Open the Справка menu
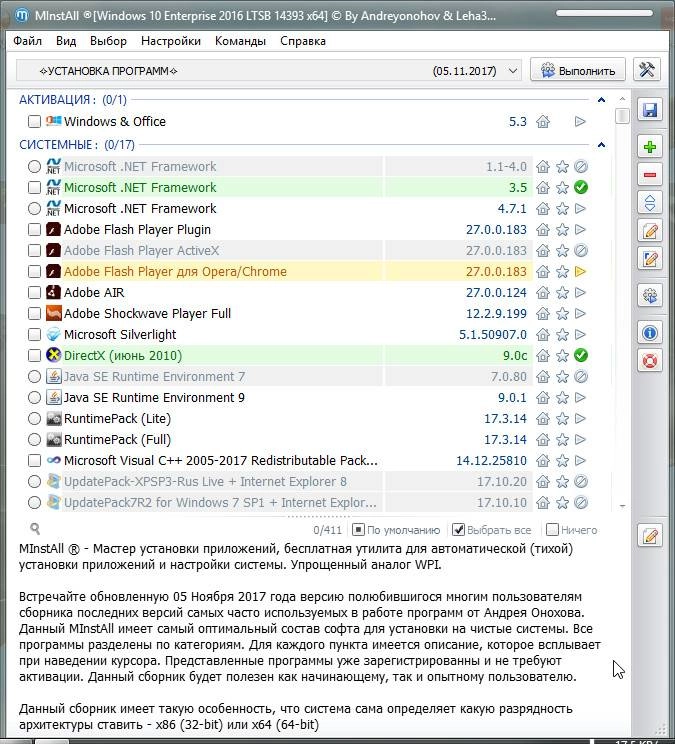The width and height of the screenshot is (675, 744). [x=303, y=41]
